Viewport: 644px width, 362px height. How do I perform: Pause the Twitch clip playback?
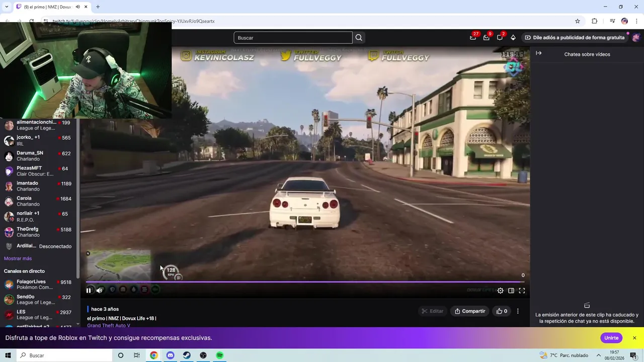(89, 290)
